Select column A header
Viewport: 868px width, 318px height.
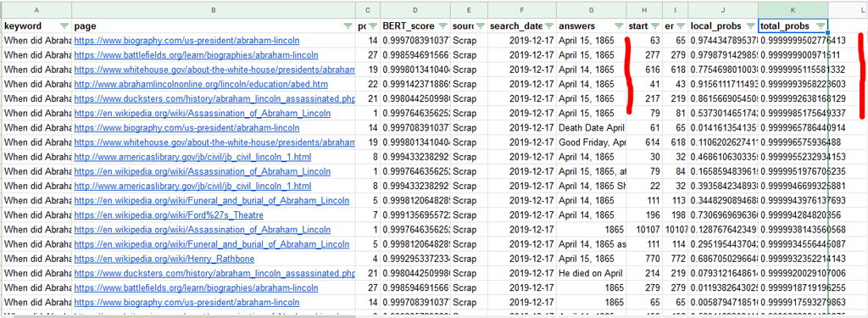point(36,10)
